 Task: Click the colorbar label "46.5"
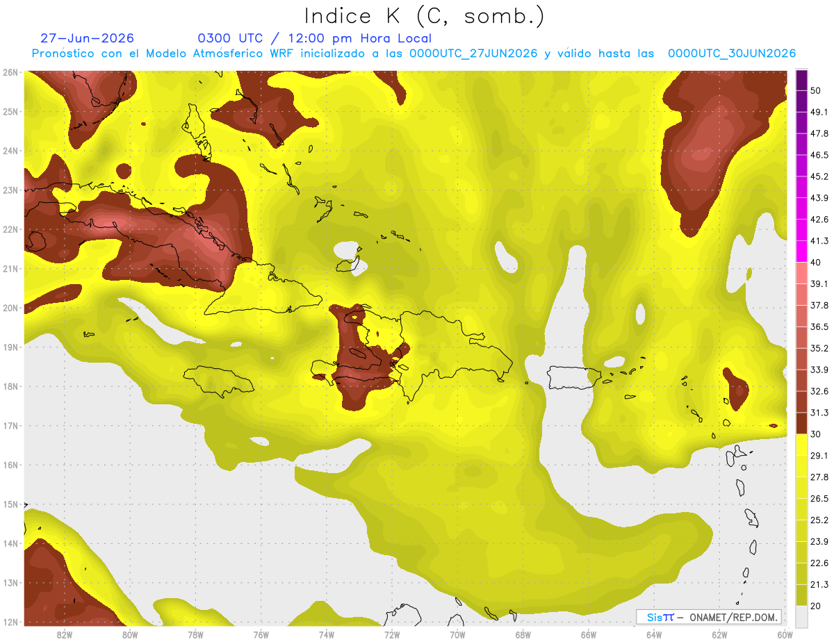point(819,154)
